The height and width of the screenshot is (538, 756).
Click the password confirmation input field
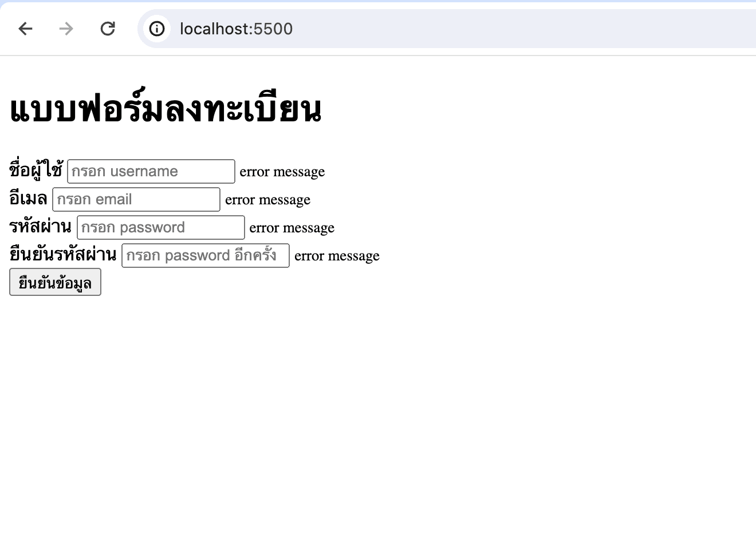click(x=205, y=255)
